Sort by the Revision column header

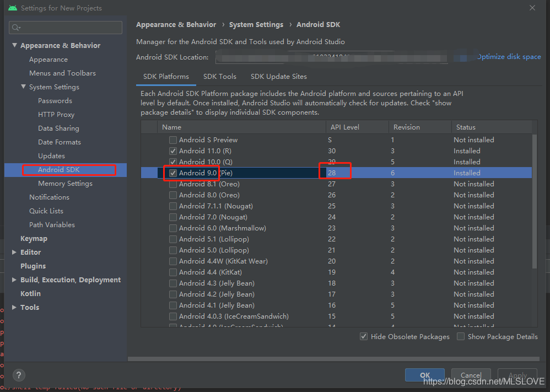click(x=420, y=127)
